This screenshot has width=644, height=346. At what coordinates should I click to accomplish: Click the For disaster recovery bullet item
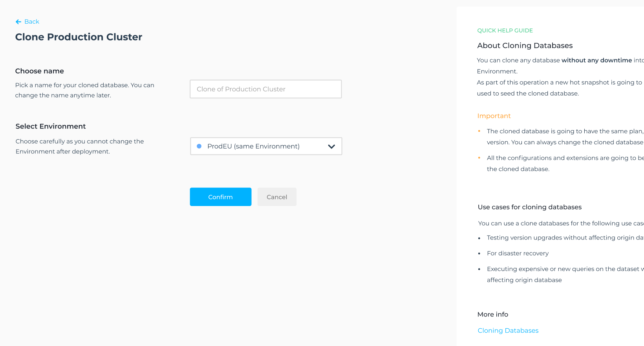(x=518, y=254)
